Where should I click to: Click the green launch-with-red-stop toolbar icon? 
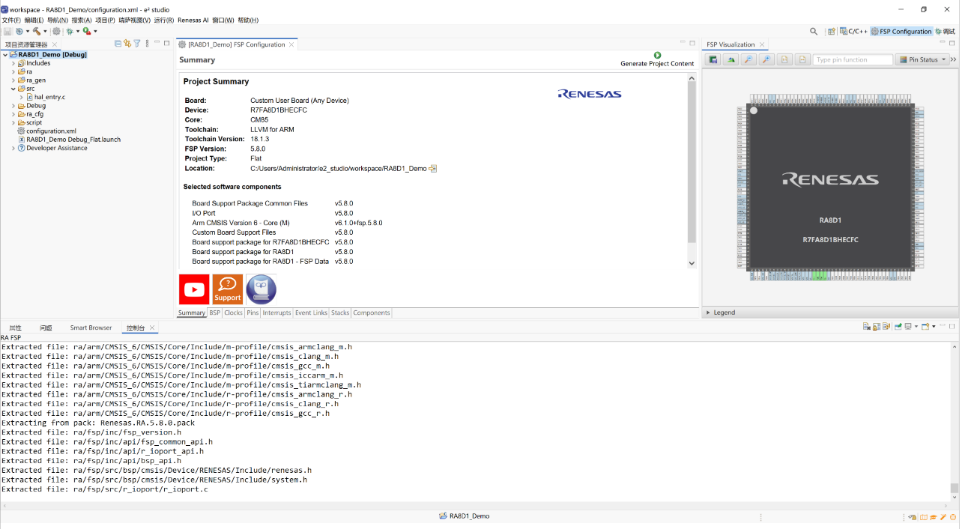click(87, 31)
